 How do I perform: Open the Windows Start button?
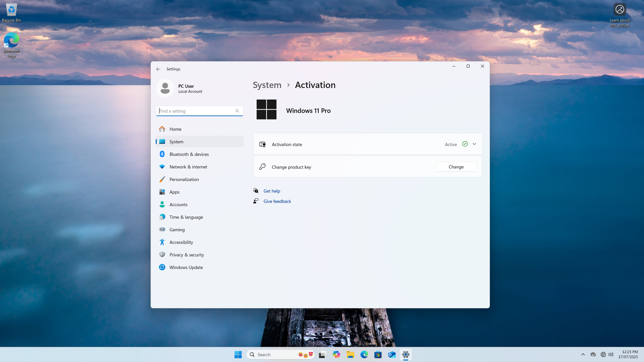tap(238, 354)
